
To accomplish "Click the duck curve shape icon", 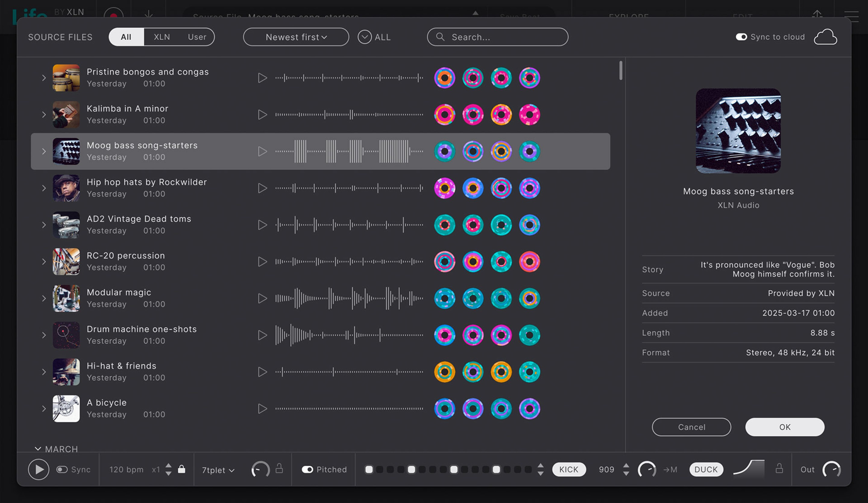I will (x=749, y=469).
